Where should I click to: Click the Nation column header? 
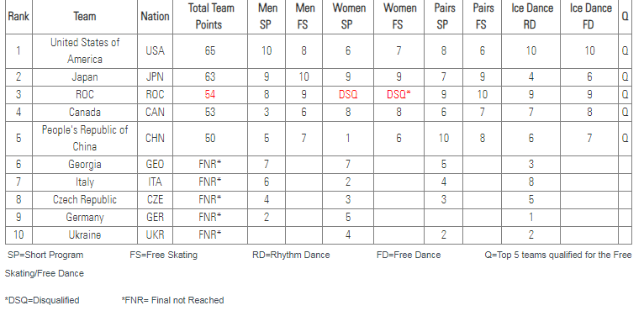[155, 17]
